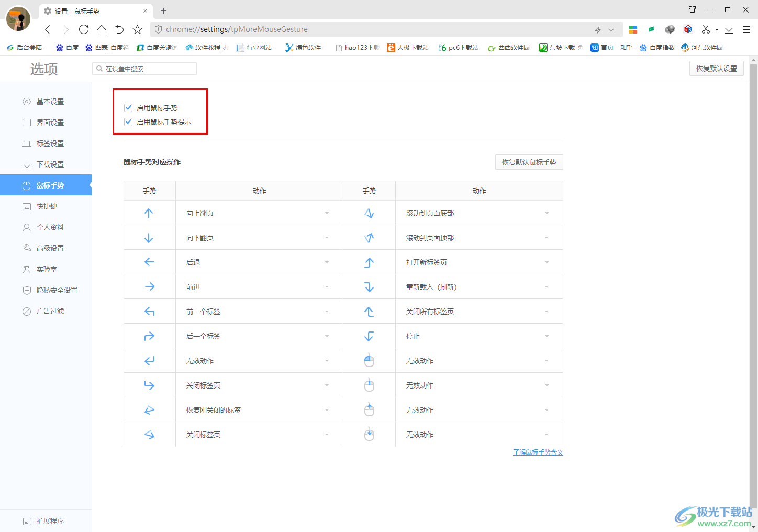The width and height of the screenshot is (758, 532).
Task: Click the restore closed tab undo icon
Action: (119, 29)
